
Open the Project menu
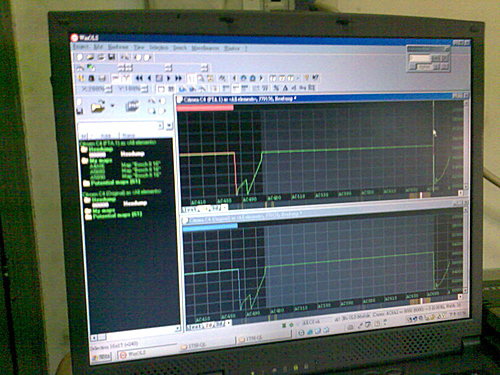point(80,47)
